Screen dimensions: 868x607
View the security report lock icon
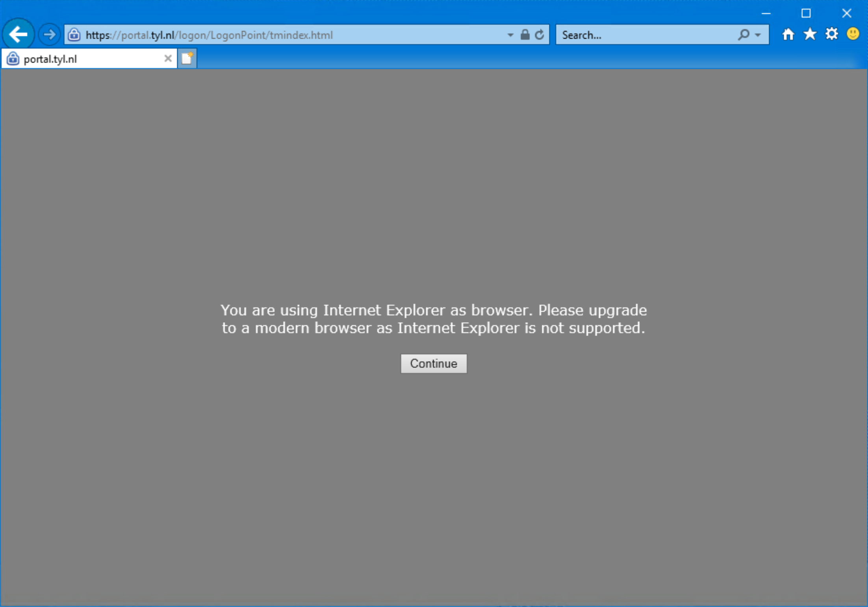(525, 35)
